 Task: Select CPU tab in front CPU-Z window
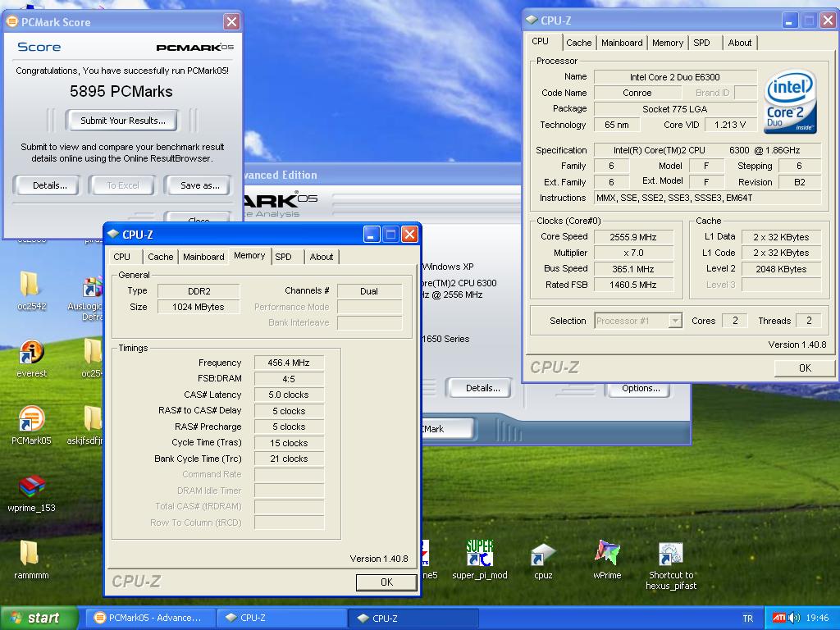point(121,257)
